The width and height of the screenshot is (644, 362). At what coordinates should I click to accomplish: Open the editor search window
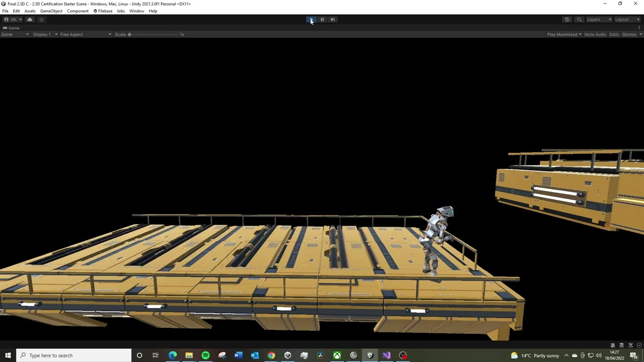coord(579,19)
